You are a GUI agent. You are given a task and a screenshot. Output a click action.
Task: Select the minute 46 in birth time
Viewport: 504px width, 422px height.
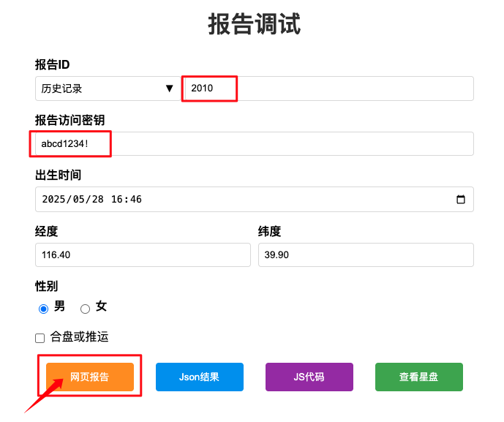click(135, 200)
